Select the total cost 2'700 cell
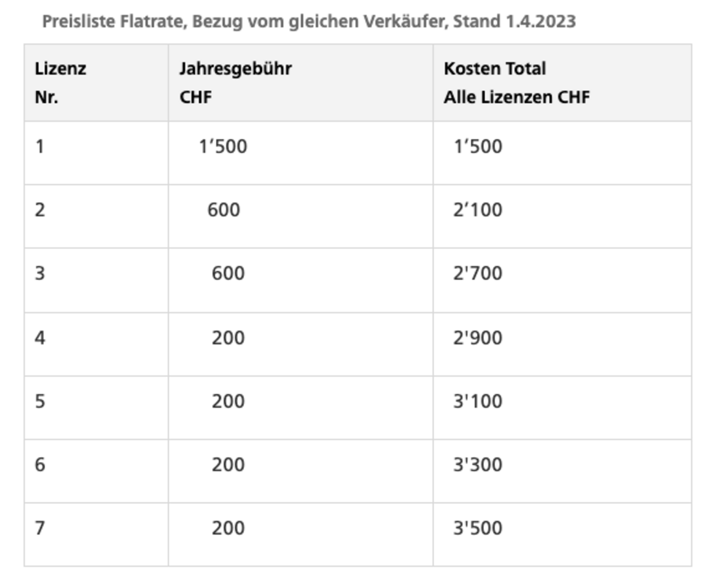 coord(478,273)
